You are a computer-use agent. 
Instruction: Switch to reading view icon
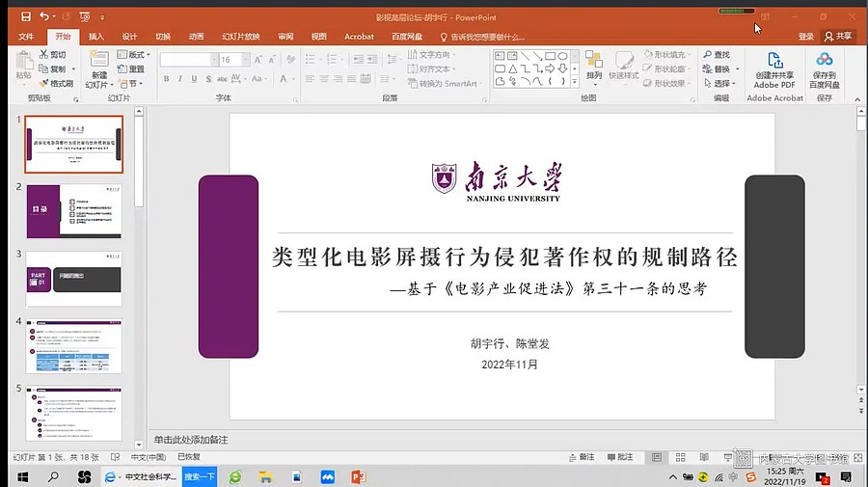704,457
